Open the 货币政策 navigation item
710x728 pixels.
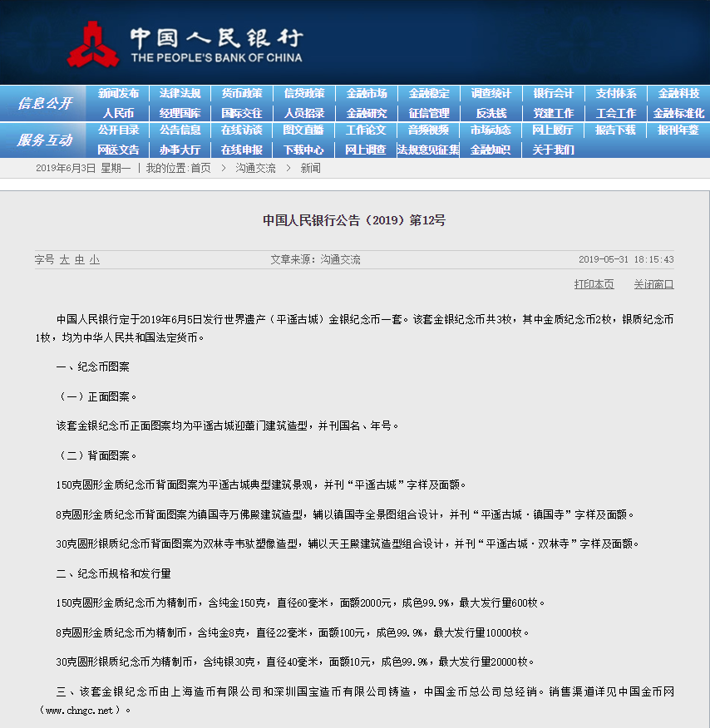tap(242, 93)
